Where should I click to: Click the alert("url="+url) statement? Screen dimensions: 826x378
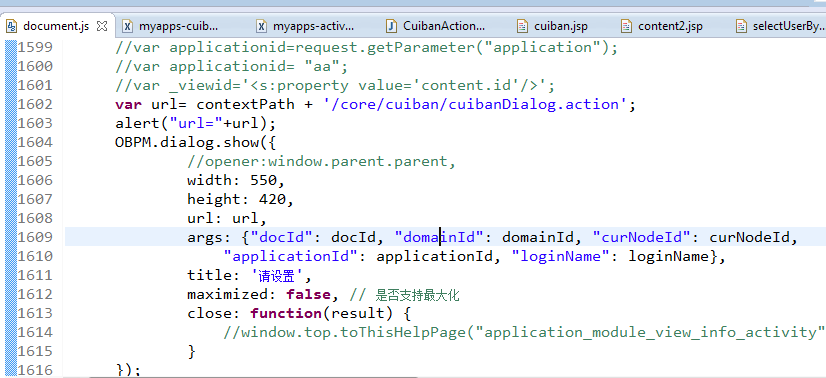coord(195,123)
